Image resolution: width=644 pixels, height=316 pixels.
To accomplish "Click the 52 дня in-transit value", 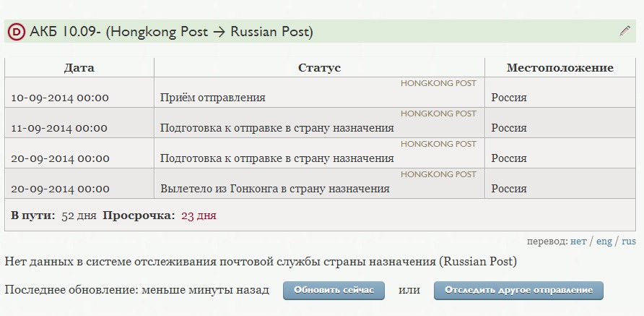I will point(79,215).
